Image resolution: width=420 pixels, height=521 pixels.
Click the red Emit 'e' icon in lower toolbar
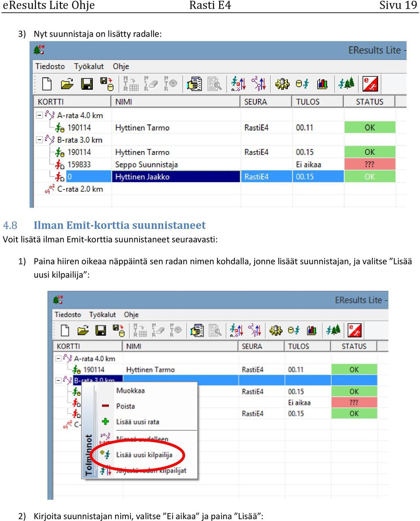354,330
